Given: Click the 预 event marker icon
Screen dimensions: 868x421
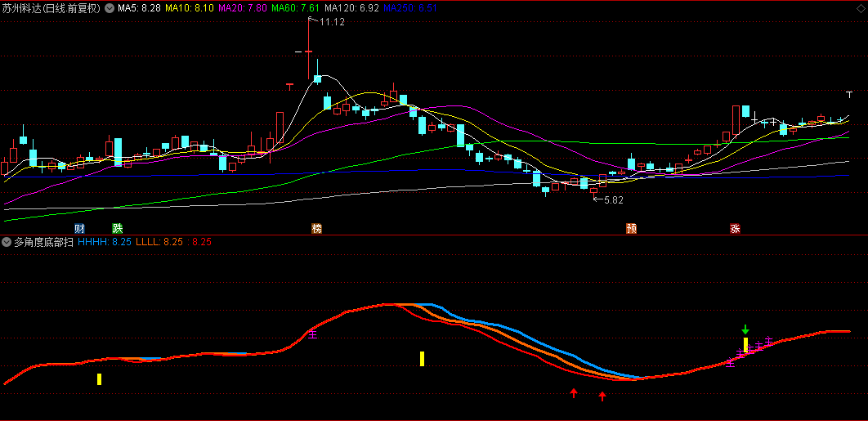Looking at the screenshot, I should 631,229.
